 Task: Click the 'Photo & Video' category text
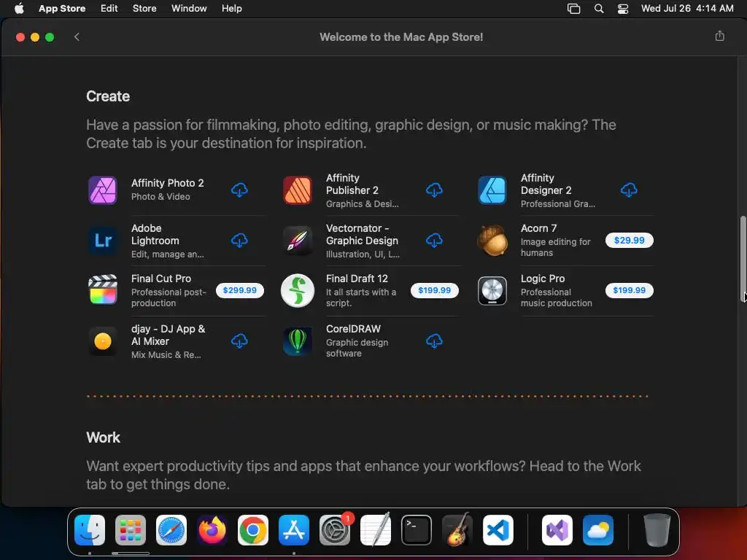(160, 197)
